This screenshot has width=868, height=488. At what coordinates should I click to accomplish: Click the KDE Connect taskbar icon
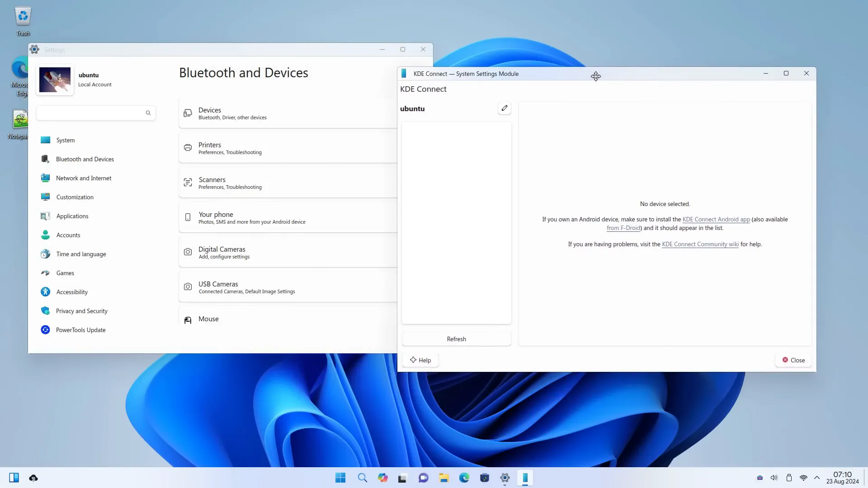[525, 478]
